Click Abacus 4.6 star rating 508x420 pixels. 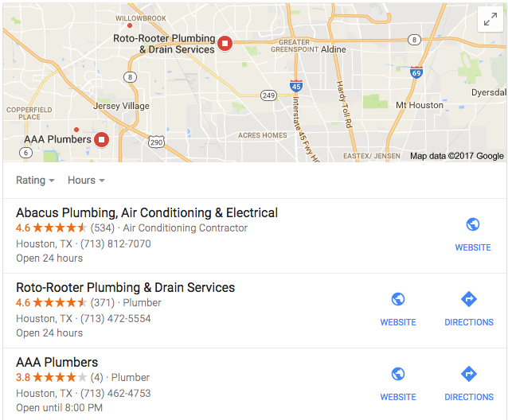point(51,227)
